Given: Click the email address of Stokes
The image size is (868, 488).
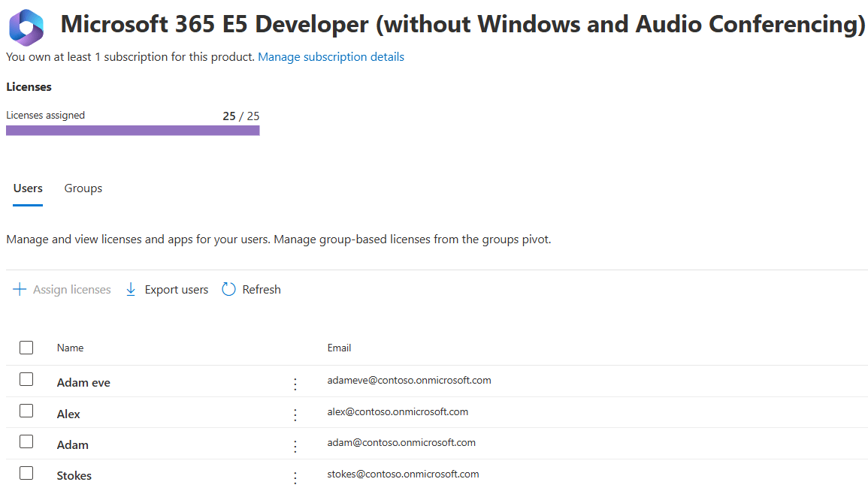Looking at the screenshot, I should coord(404,474).
